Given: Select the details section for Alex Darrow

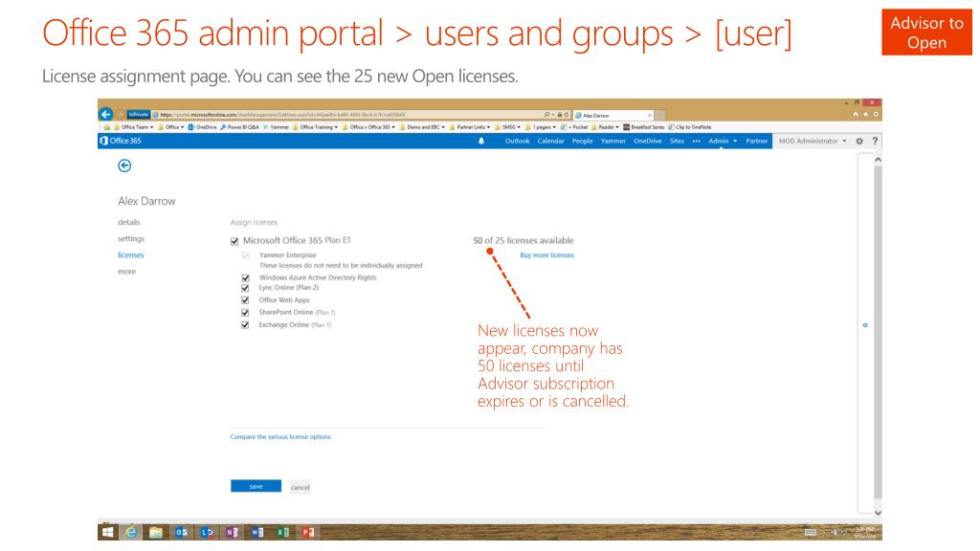Looking at the screenshot, I should (129, 222).
